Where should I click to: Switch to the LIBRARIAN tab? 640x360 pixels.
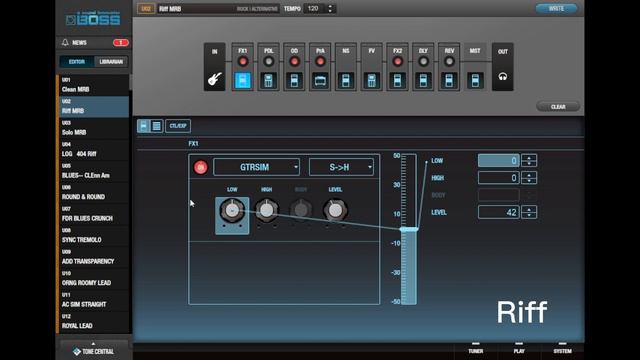111,62
